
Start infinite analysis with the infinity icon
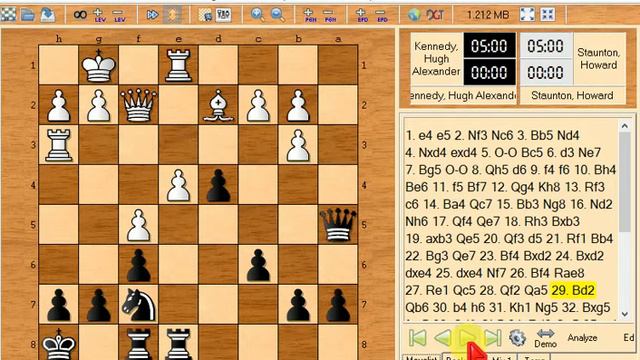tap(80, 15)
